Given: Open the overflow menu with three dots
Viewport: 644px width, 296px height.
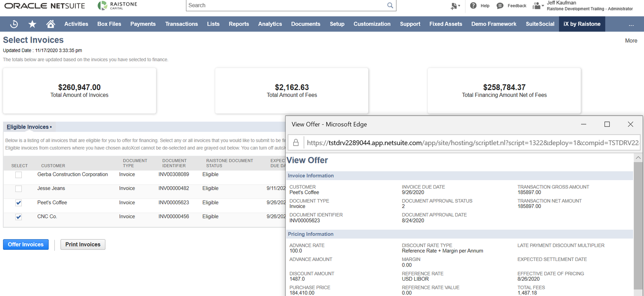Looking at the screenshot, I should pos(631,25).
